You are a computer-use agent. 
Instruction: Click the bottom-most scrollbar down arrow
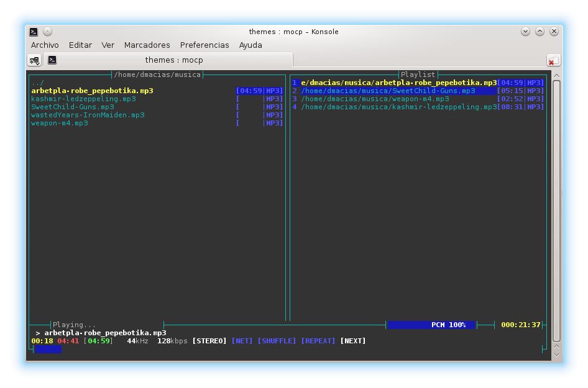click(x=556, y=354)
